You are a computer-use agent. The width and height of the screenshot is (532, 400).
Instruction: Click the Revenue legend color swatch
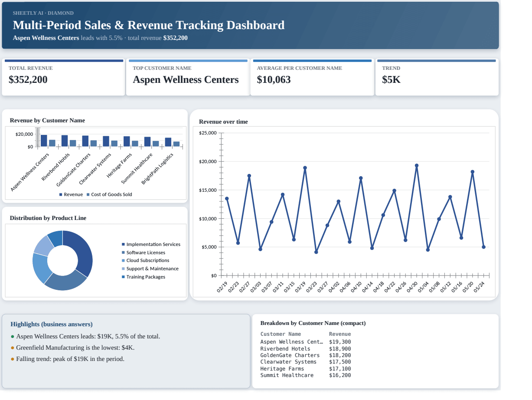61,195
